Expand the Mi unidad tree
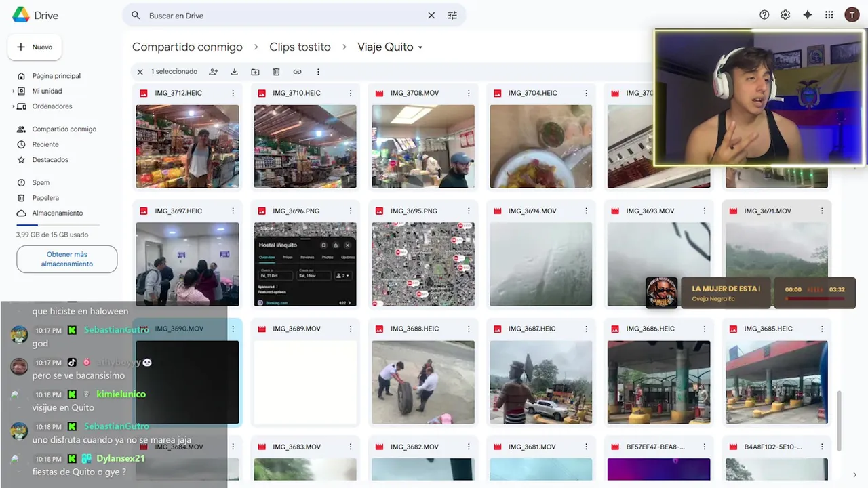Screen dimensions: 868x488 pos(14,91)
